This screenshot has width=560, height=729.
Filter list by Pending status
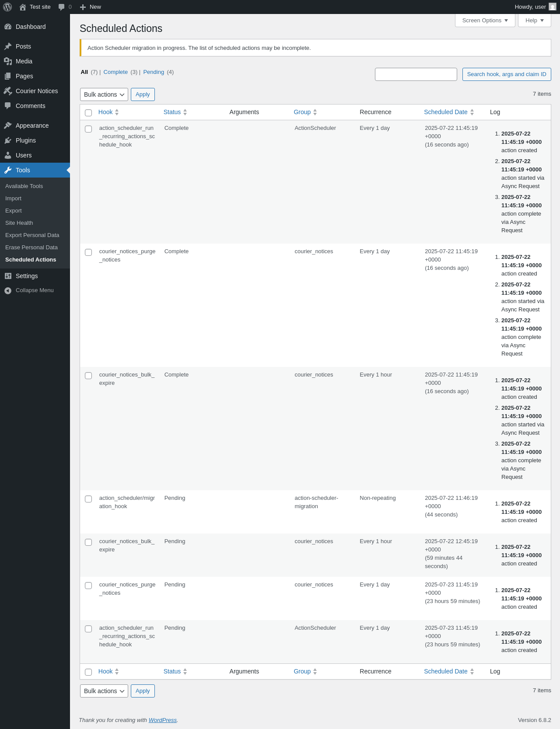pos(154,72)
